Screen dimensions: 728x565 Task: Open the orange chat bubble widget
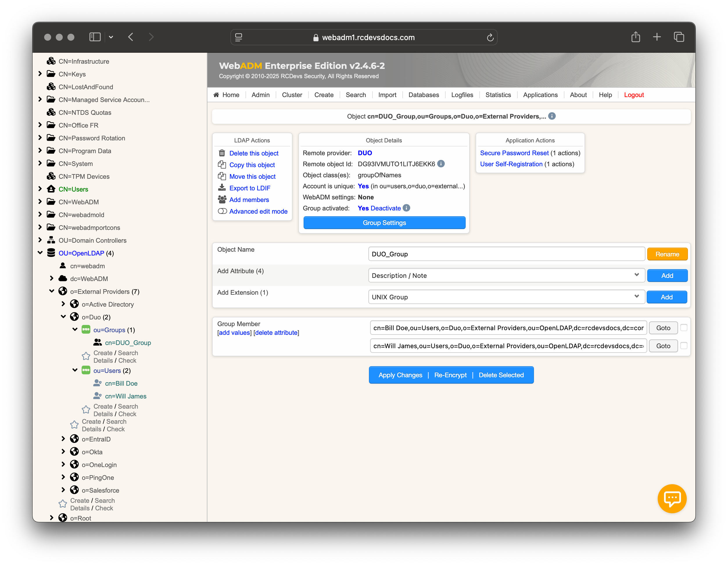coord(672,498)
